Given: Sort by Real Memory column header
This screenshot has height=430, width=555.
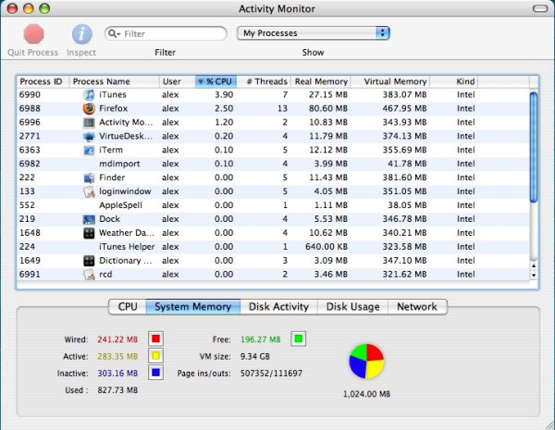Looking at the screenshot, I should 321,82.
